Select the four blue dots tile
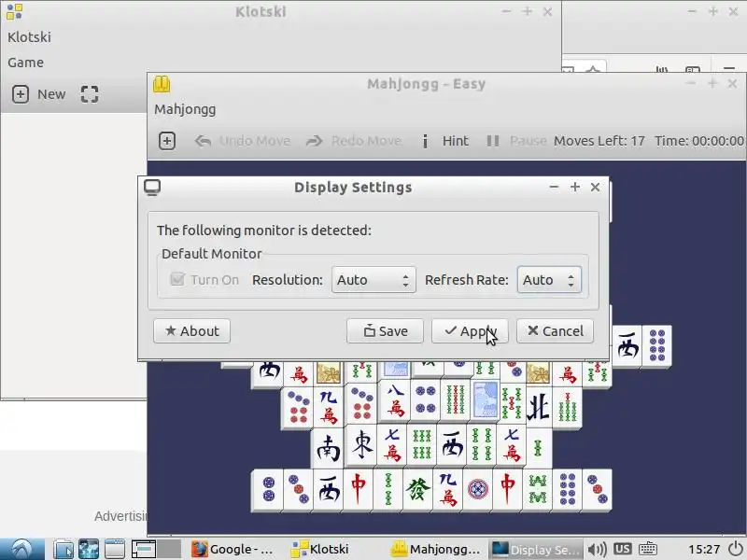 click(x=425, y=399)
